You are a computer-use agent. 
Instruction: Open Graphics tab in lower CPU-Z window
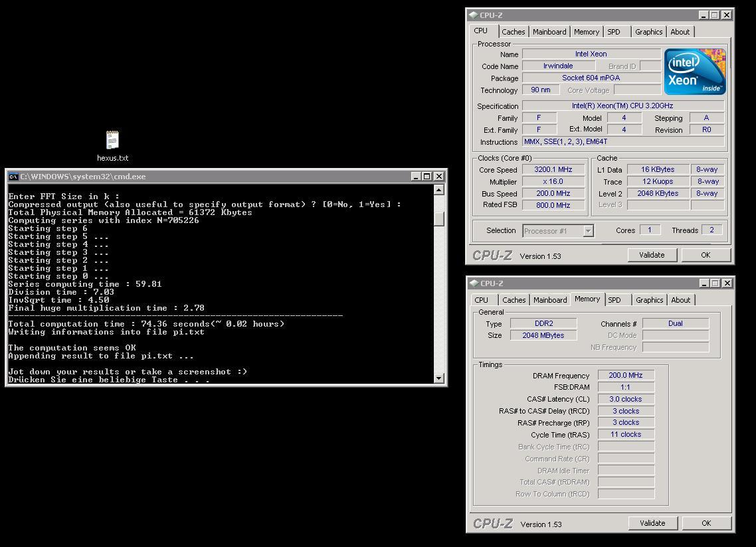tap(650, 300)
